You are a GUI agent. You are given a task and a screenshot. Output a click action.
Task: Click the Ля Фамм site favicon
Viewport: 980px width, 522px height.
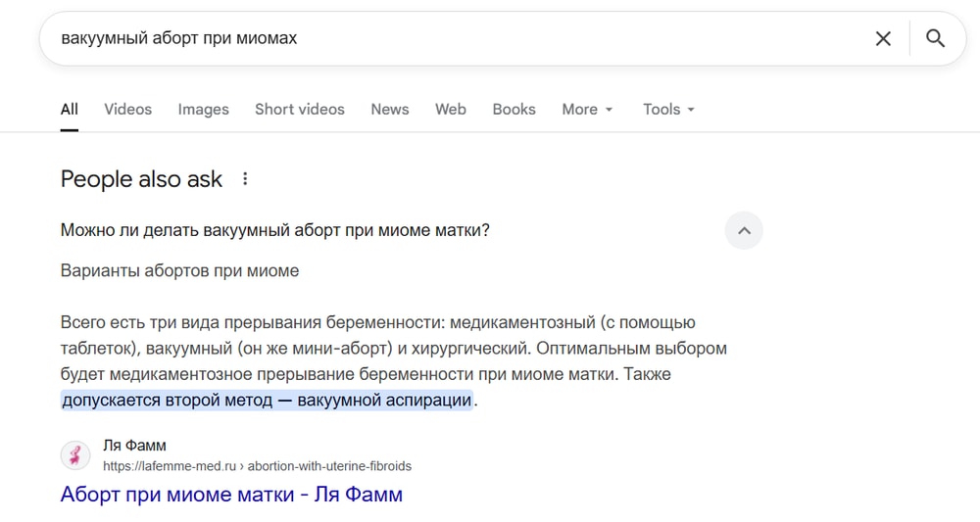click(x=75, y=454)
